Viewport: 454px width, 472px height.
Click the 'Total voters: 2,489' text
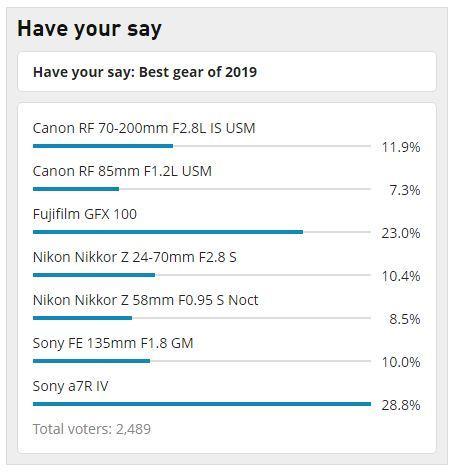pyautogui.click(x=92, y=429)
